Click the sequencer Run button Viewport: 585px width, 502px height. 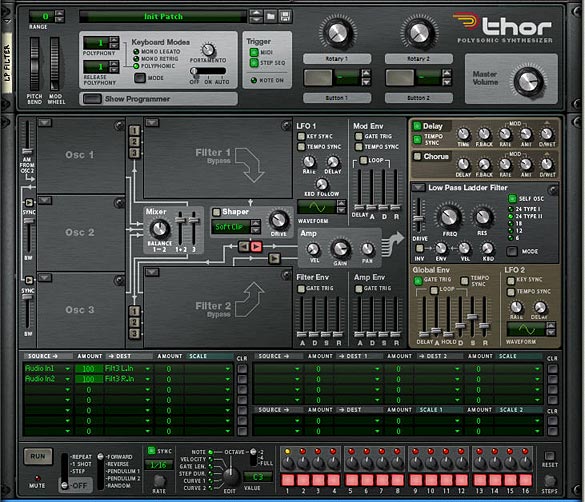[38, 456]
